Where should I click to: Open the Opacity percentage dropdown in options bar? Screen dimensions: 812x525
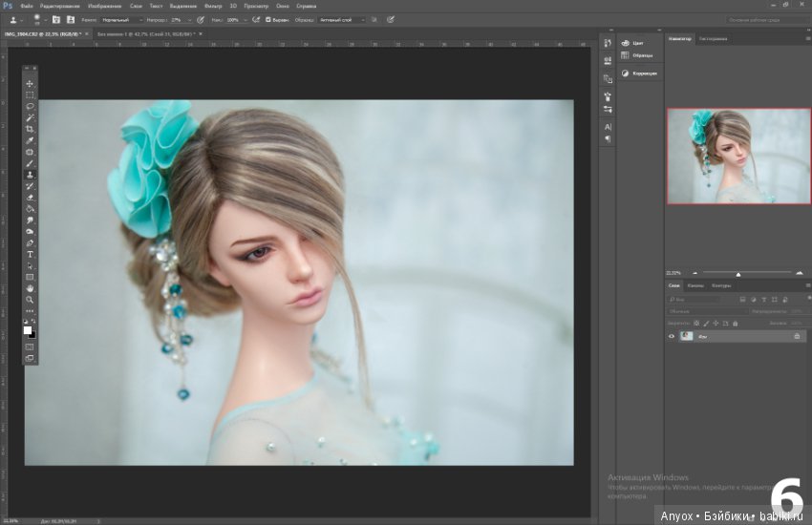pos(189,20)
